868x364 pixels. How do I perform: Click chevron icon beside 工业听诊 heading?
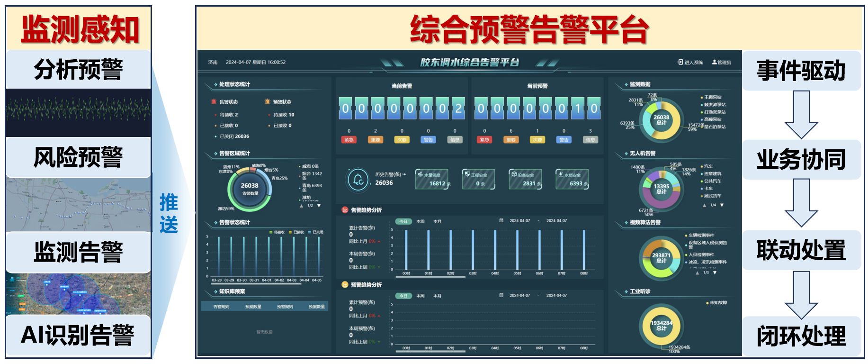626,292
